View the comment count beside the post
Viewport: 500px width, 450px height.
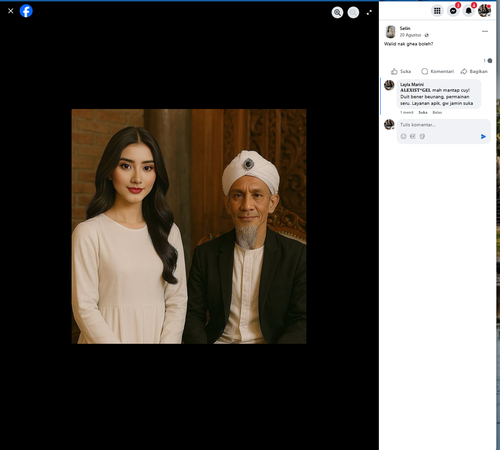(x=488, y=61)
